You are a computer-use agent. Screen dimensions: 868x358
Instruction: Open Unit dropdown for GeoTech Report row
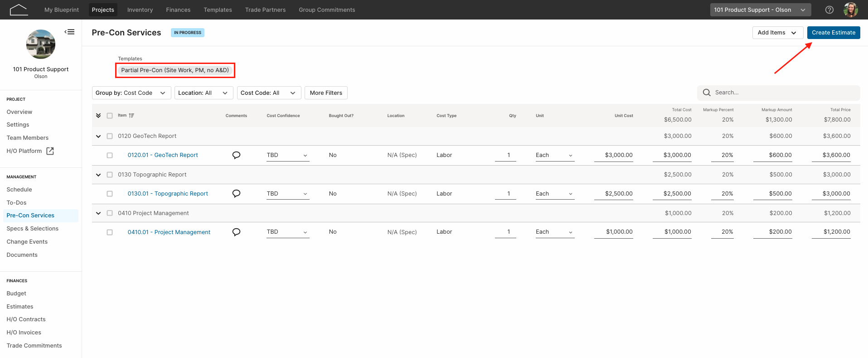(x=555, y=155)
